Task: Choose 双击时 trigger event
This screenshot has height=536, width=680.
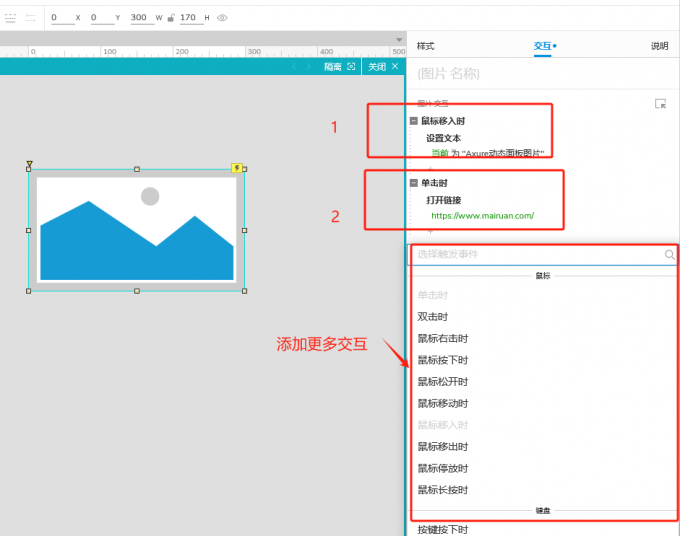Action: [432, 317]
